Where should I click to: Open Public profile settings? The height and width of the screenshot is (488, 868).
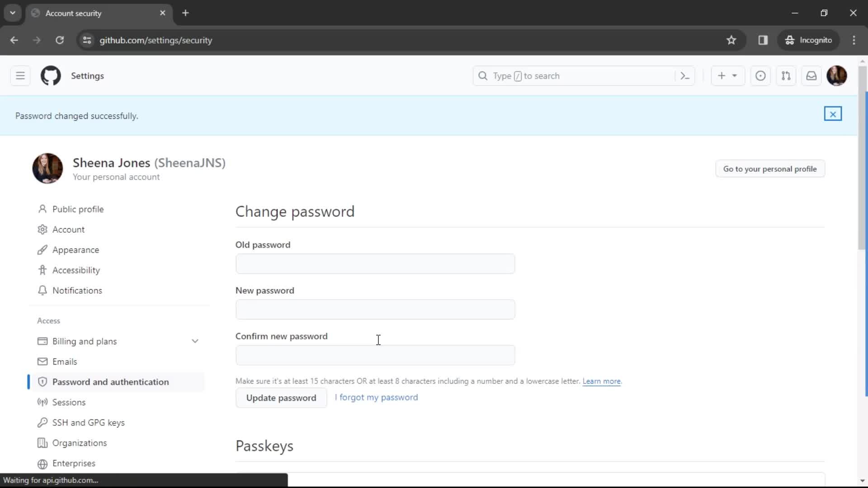78,209
